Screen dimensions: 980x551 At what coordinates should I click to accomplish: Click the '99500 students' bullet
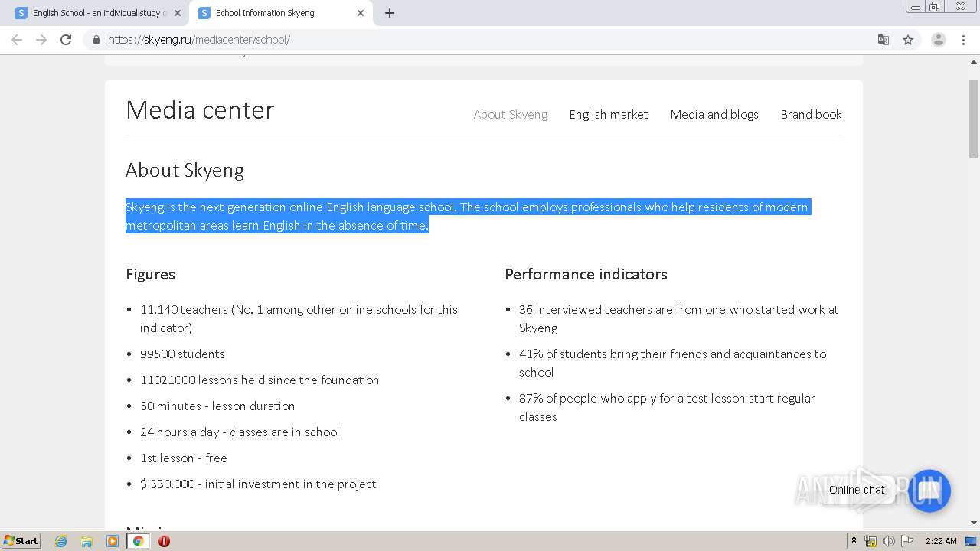[182, 354]
